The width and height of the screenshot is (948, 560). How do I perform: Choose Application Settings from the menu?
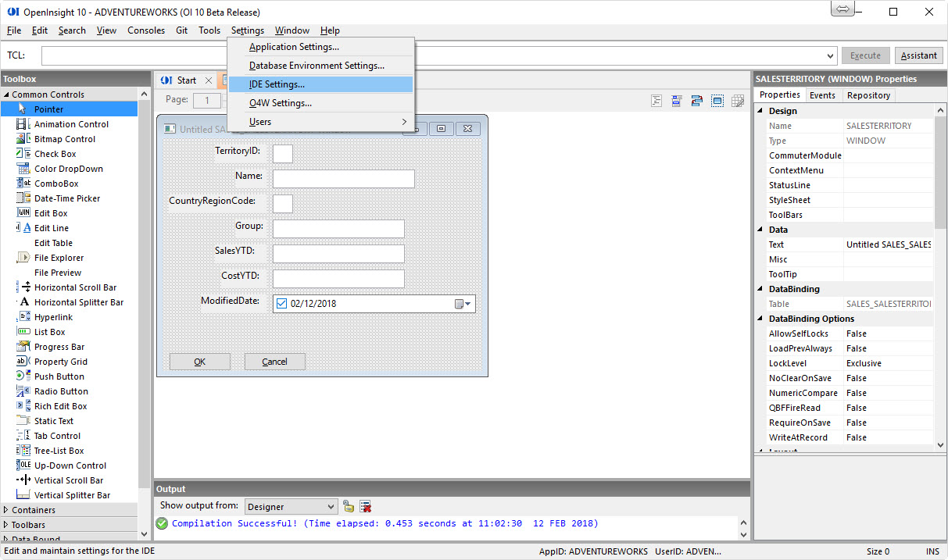click(320, 47)
